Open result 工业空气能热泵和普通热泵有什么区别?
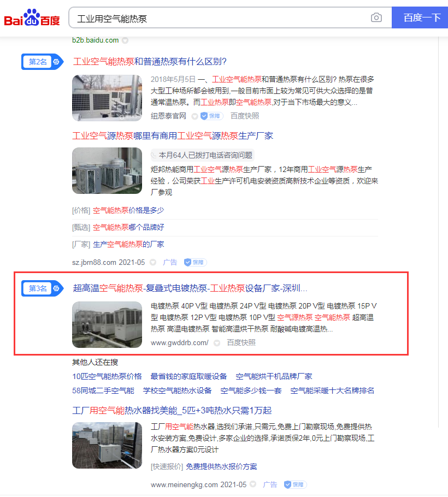 [x=150, y=61]
